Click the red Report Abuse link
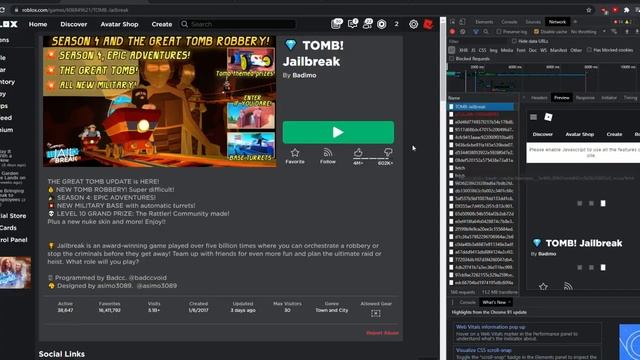The height and width of the screenshot is (360, 640). [x=382, y=333]
